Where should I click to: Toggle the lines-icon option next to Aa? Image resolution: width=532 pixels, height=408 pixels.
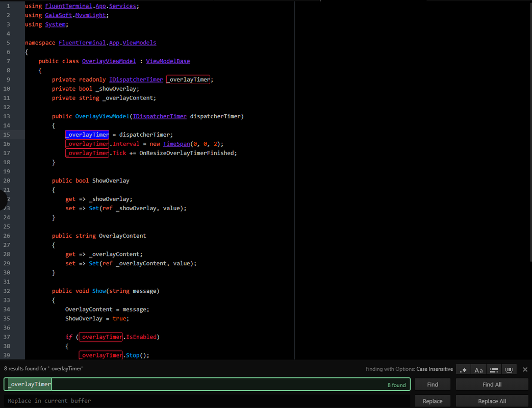494,370
